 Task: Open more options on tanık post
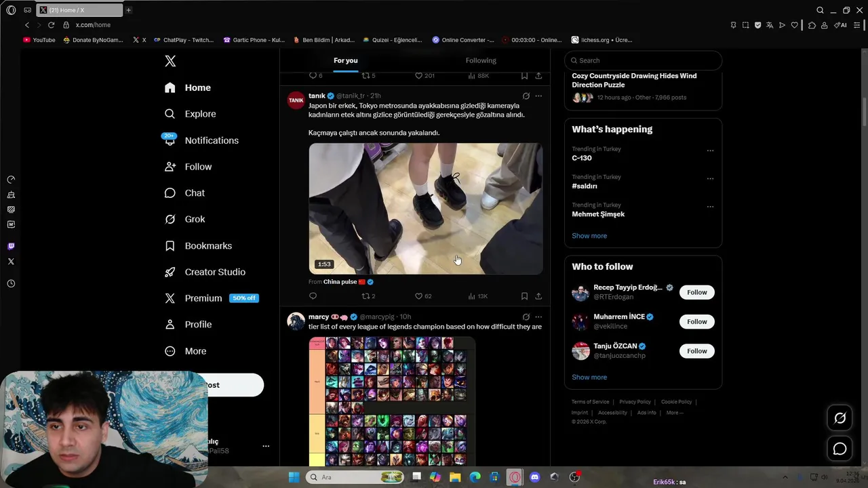[538, 96]
